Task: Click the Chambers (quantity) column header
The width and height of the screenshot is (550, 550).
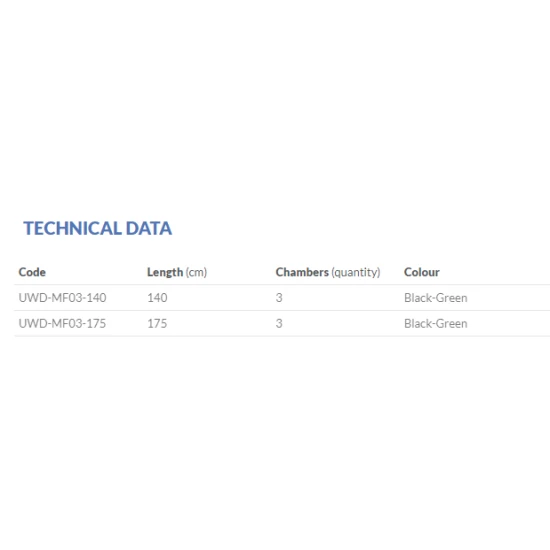Action: 328,272
